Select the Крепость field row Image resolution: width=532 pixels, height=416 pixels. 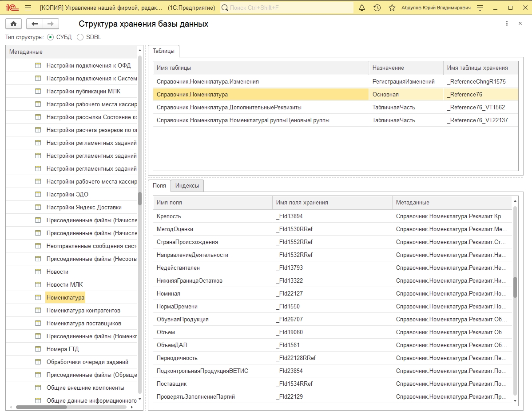pyautogui.click(x=332, y=216)
